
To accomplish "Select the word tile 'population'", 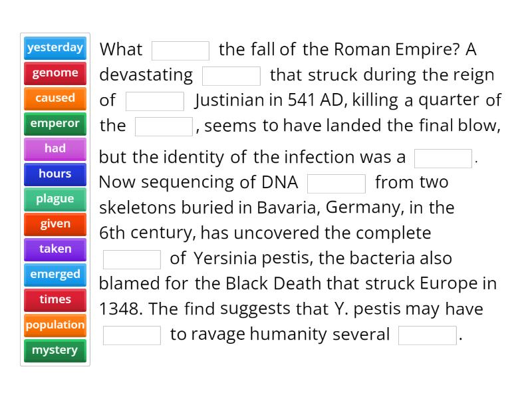I will tap(55, 325).
